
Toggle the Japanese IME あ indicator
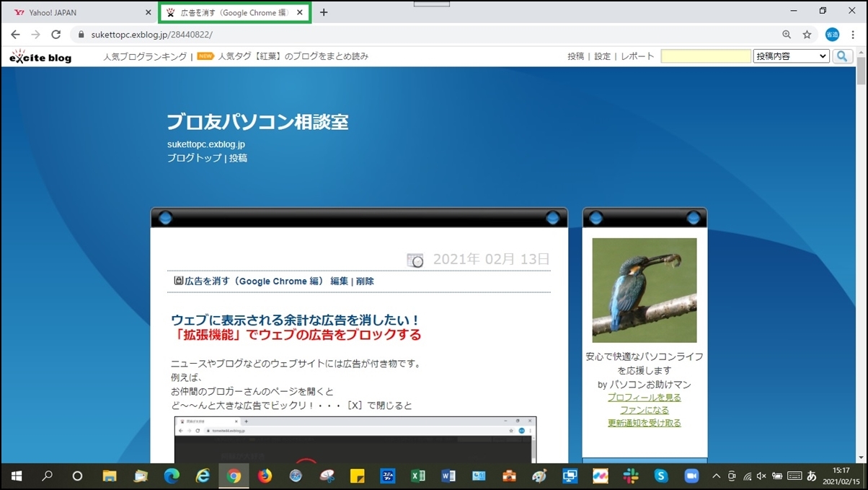tap(812, 476)
